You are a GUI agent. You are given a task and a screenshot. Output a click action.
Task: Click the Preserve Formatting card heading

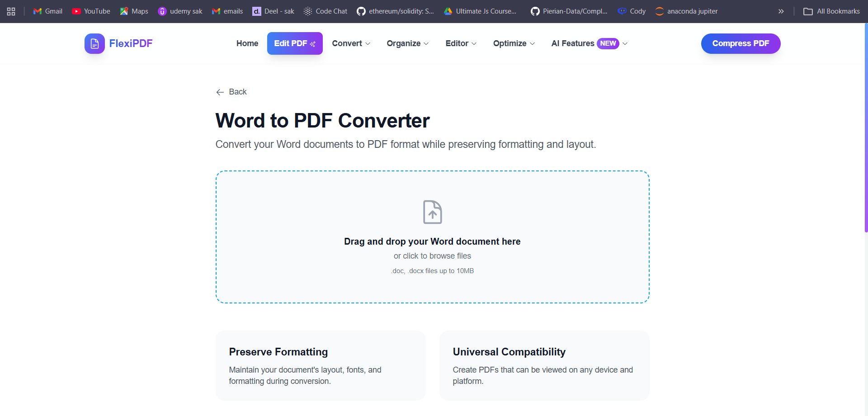pos(278,352)
